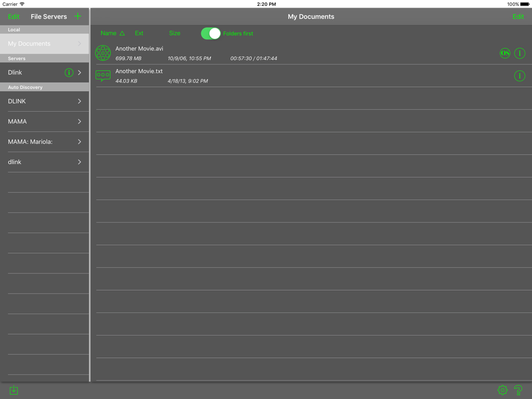The image size is (532, 399).
Task: Expand My Documents chevron
Action: [79, 44]
